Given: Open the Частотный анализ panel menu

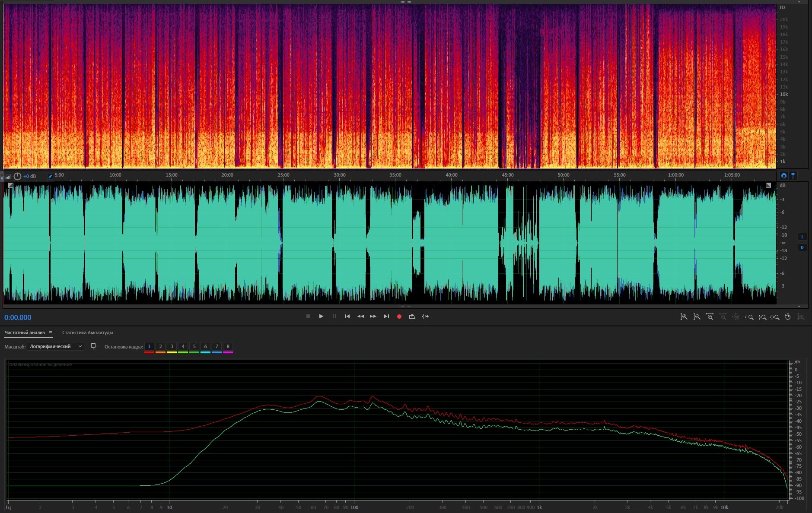Looking at the screenshot, I should click(51, 332).
